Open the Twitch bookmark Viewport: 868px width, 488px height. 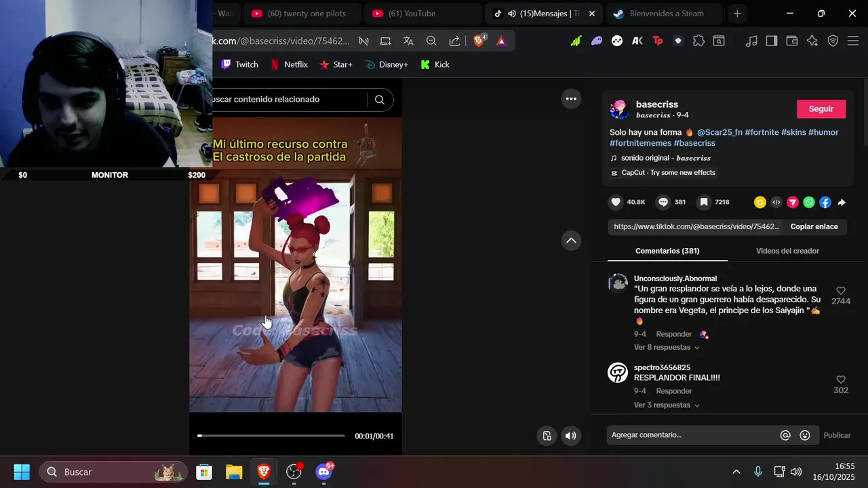click(240, 64)
